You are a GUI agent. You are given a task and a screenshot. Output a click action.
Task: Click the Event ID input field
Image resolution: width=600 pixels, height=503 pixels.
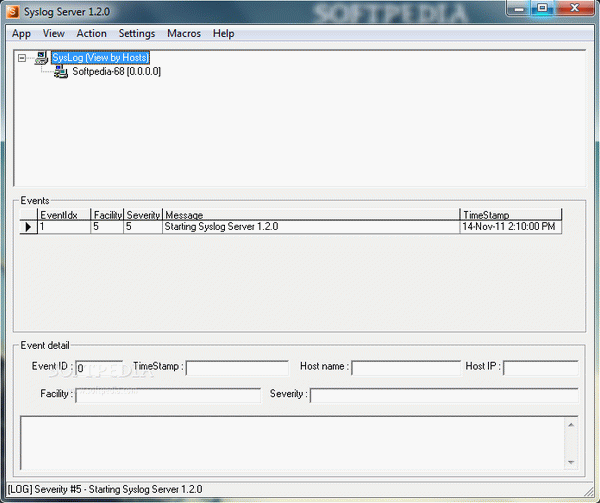[x=99, y=368]
